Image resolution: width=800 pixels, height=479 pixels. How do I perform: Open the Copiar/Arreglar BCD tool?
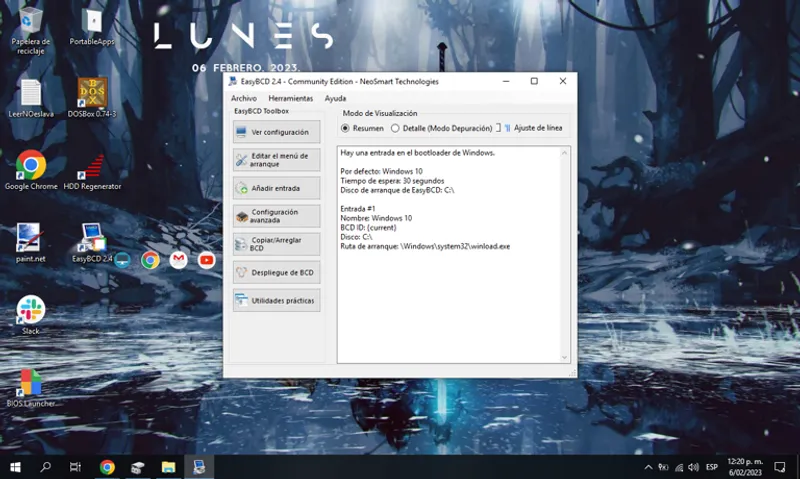point(277,244)
